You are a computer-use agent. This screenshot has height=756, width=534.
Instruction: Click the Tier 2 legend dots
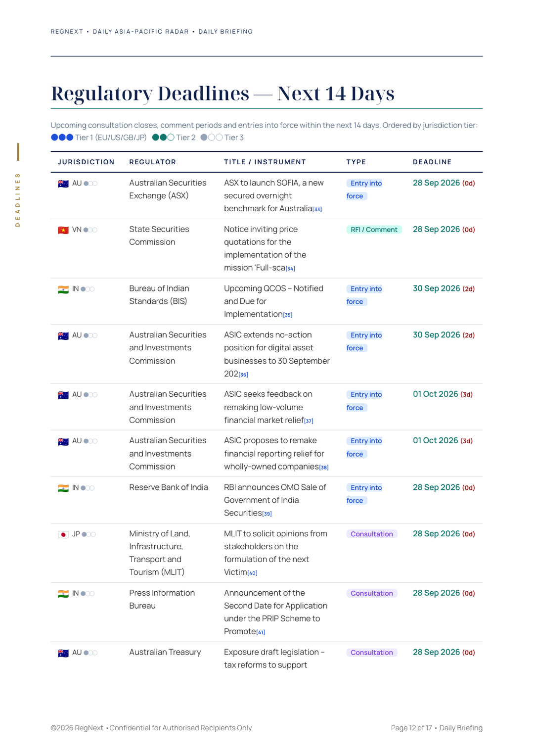pyautogui.click(x=163, y=138)
